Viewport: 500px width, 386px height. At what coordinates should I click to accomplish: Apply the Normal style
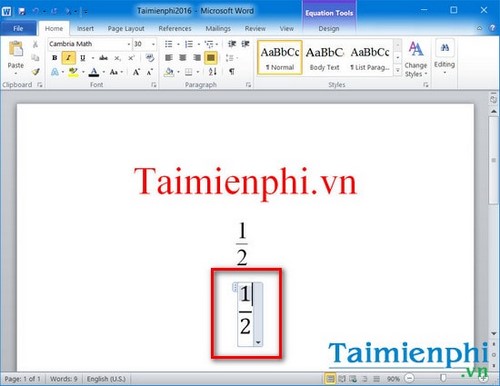tap(280, 57)
